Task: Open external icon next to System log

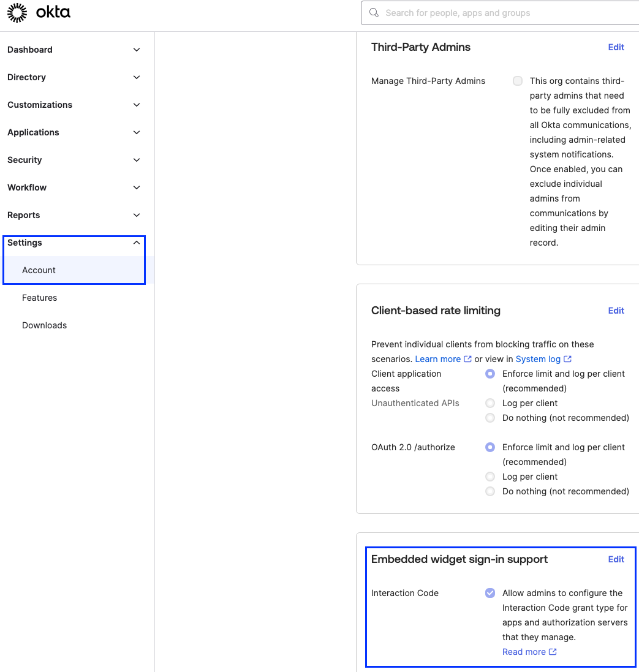Action: 567,359
